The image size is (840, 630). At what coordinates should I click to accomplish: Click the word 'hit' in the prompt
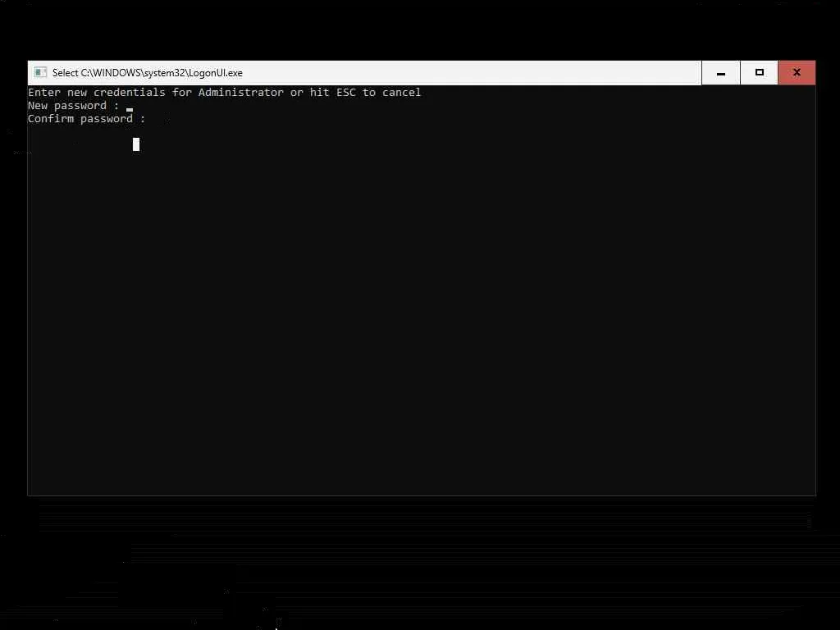[x=319, y=92]
